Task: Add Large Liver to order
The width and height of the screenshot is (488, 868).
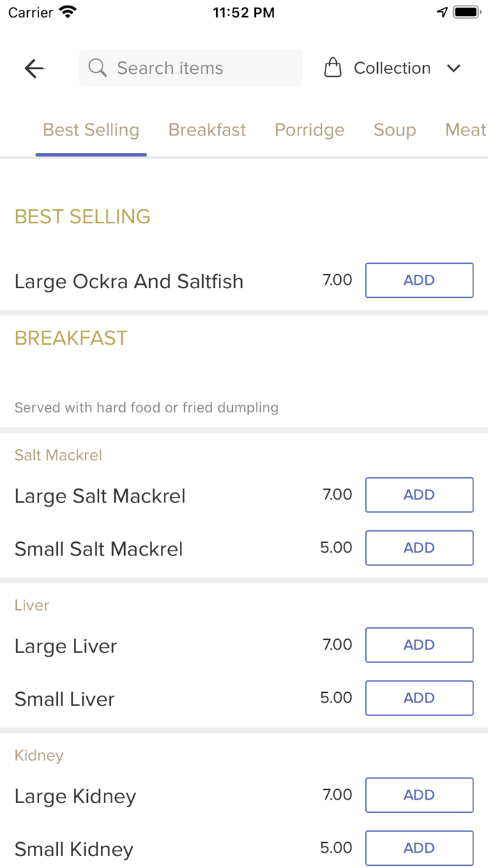Action: pos(419,645)
